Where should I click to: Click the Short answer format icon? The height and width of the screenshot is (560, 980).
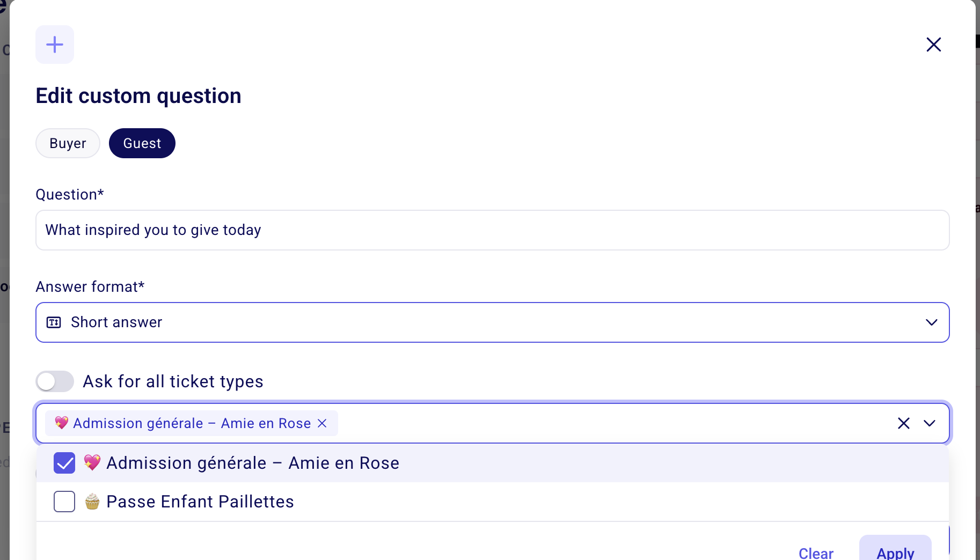54,322
